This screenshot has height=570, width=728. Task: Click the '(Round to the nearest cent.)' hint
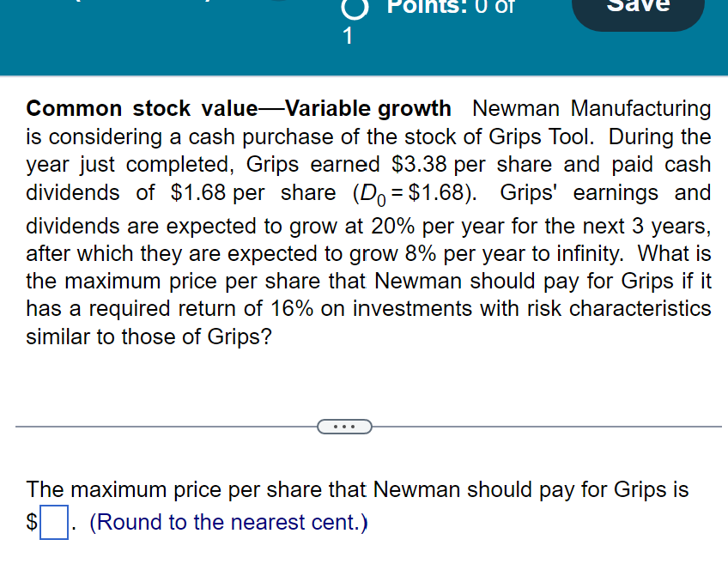228,522
